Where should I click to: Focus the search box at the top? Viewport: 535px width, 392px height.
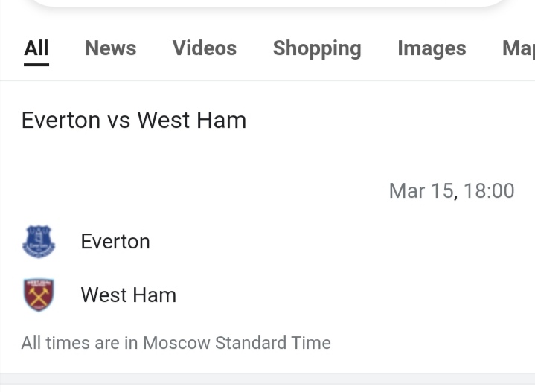click(x=268, y=3)
